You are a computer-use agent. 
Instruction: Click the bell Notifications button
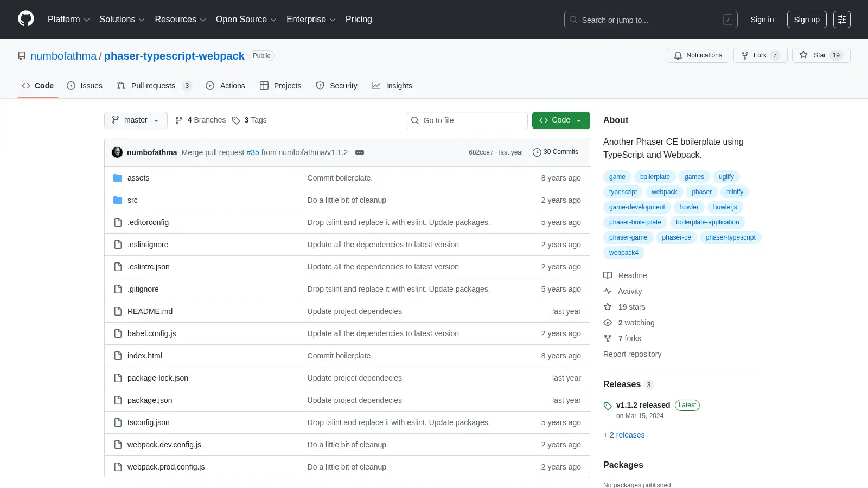[698, 55]
